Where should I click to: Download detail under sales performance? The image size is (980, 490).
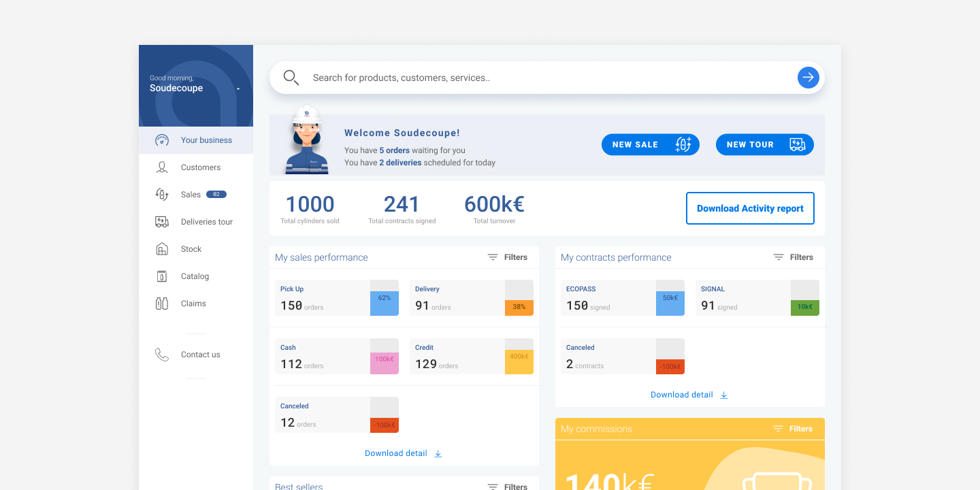(x=404, y=453)
